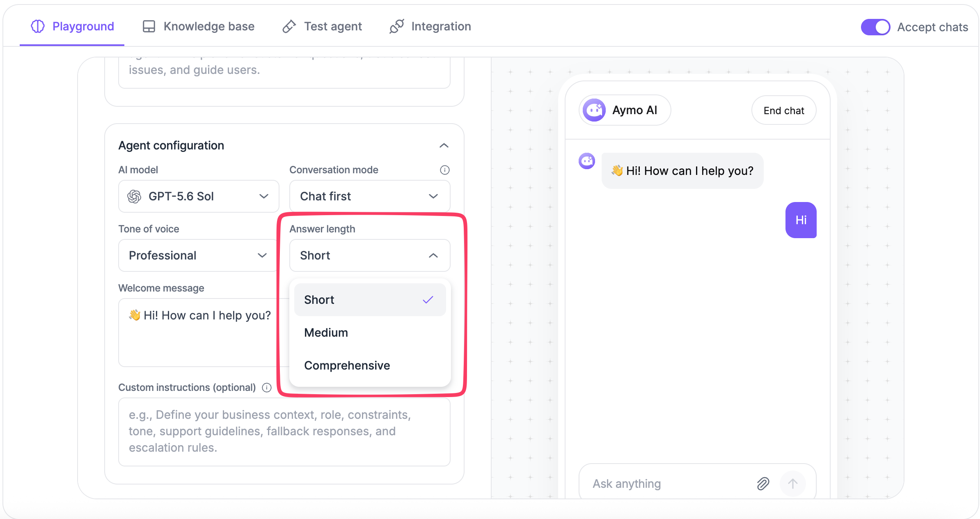Click the Custom instructions info icon
The width and height of the screenshot is (980, 519).
click(x=267, y=388)
